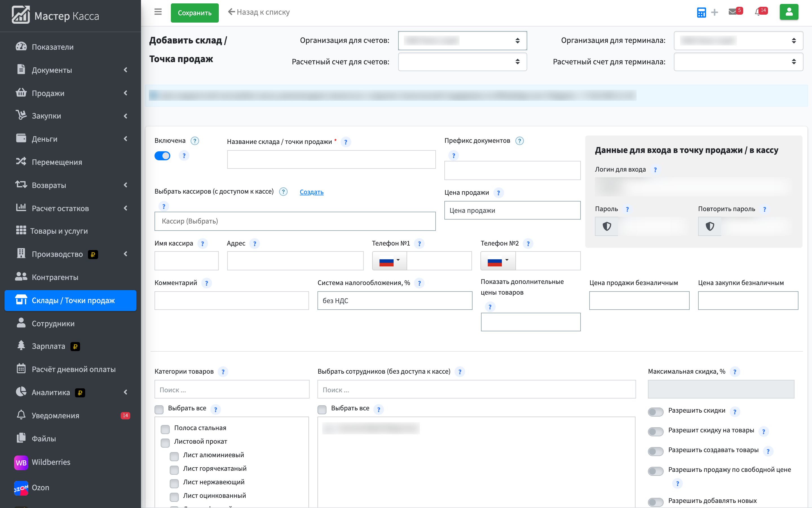Enable the Разрешить скидки switch

point(656,411)
